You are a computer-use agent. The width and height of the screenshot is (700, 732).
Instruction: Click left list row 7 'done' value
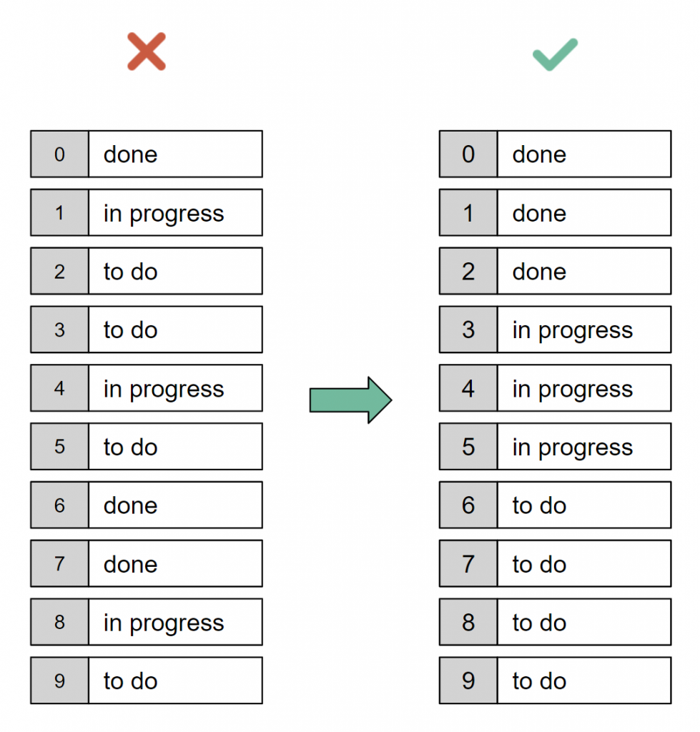click(175, 563)
